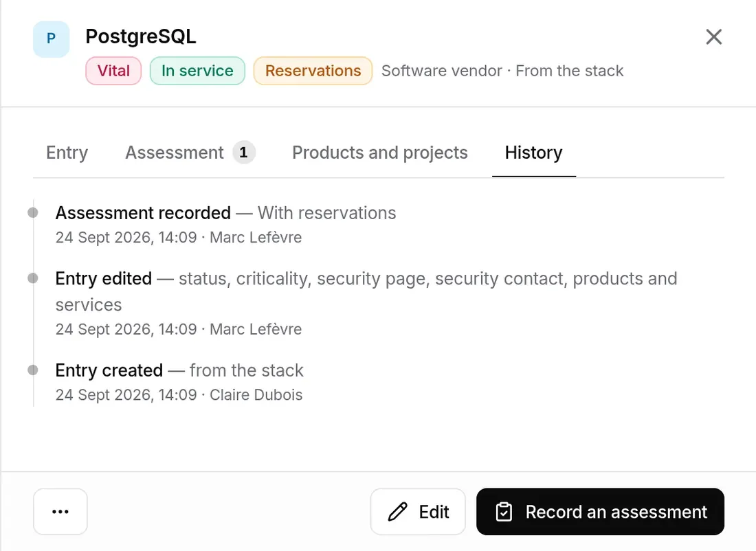Click the Assessment recorded timestamp line
Screen dimensions: 756x551
tap(179, 238)
